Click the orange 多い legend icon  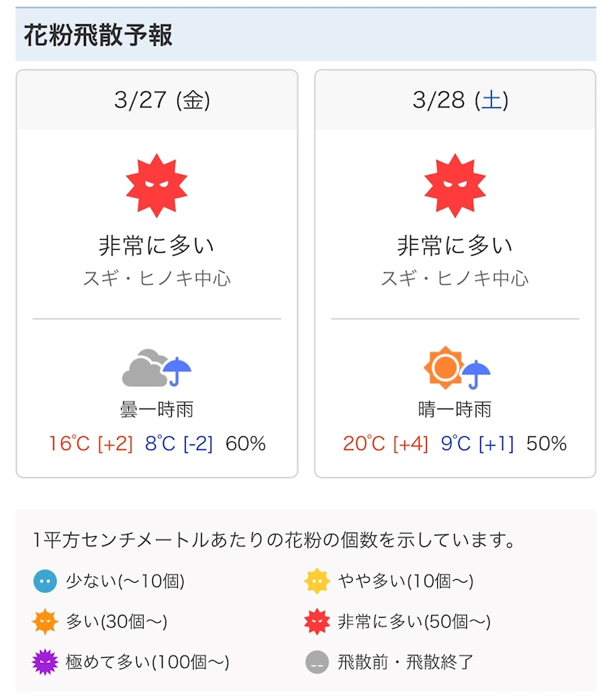pyautogui.click(x=44, y=622)
